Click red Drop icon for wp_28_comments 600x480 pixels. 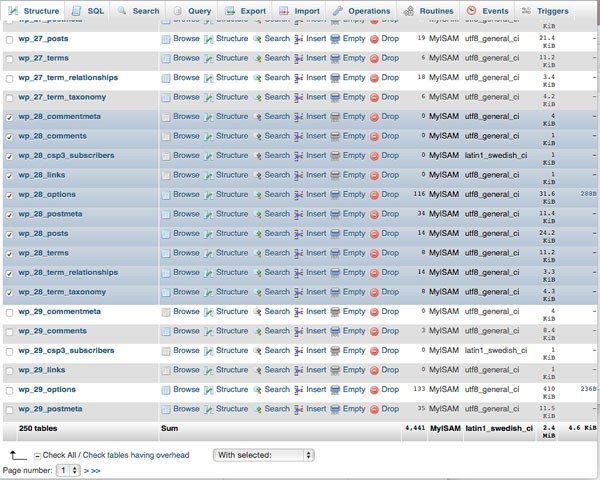point(374,137)
